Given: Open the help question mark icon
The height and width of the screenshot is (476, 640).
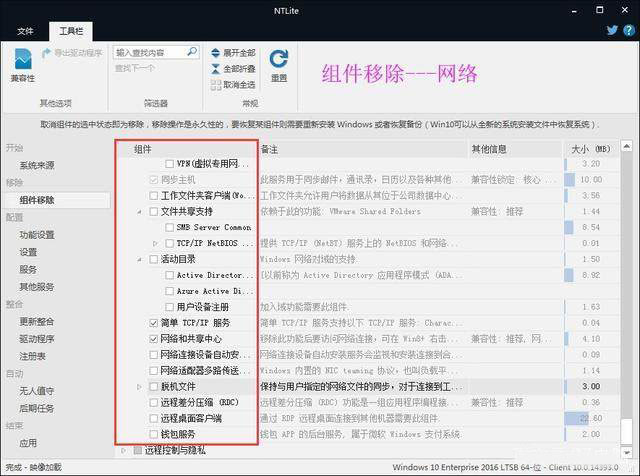Looking at the screenshot, I should 629,30.
